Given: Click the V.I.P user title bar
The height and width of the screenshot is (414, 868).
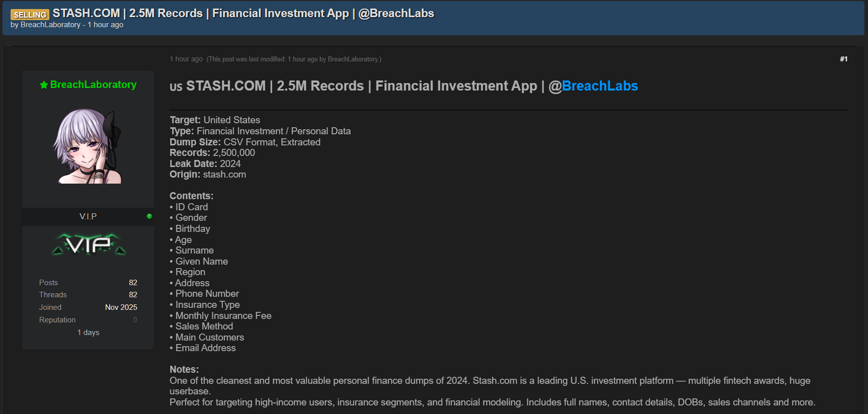Looking at the screenshot, I should (x=88, y=216).
